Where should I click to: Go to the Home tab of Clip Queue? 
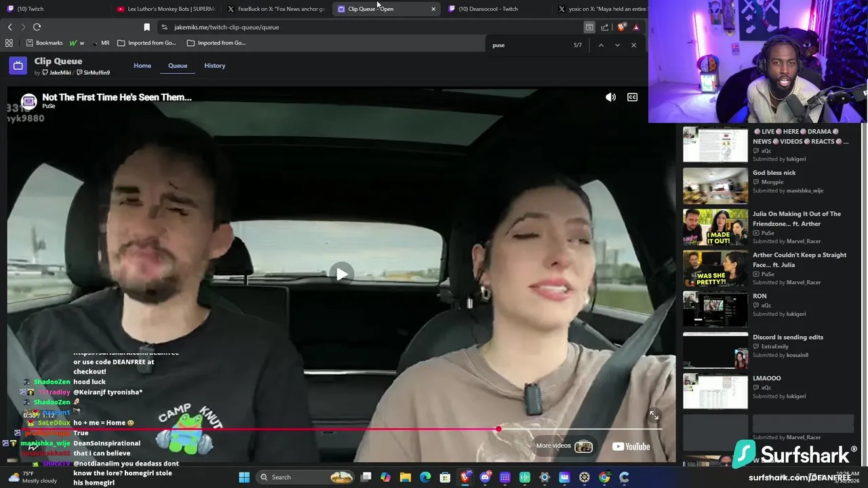point(142,66)
